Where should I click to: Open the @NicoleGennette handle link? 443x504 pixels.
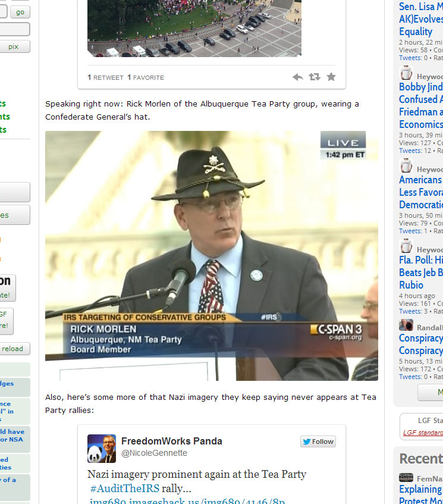click(x=154, y=453)
